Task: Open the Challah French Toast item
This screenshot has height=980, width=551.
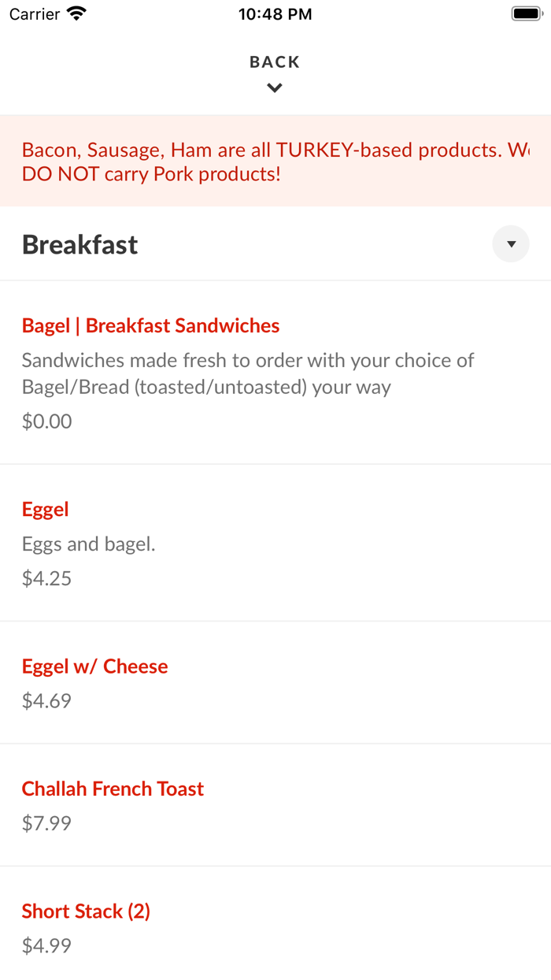Action: pyautogui.click(x=113, y=788)
